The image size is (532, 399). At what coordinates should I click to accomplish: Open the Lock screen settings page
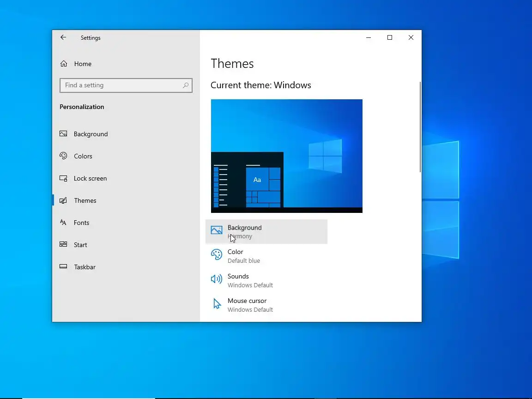click(126, 178)
